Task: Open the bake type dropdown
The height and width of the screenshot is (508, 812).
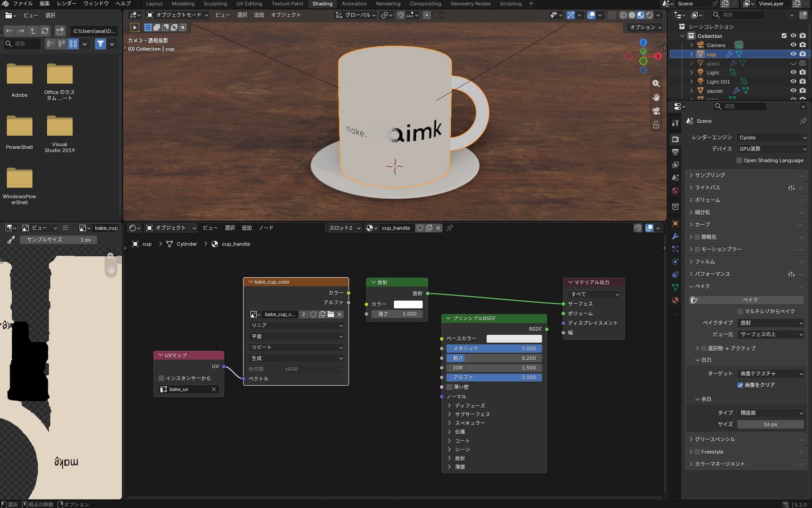Action: (770, 323)
